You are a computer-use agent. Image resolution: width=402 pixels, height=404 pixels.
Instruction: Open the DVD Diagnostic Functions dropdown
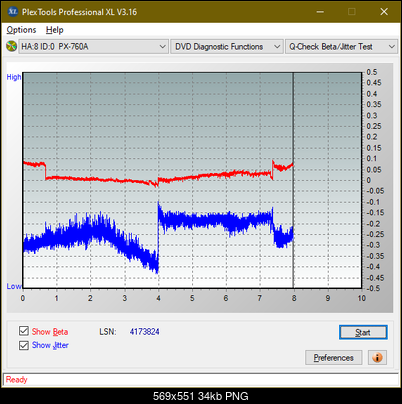click(x=227, y=47)
